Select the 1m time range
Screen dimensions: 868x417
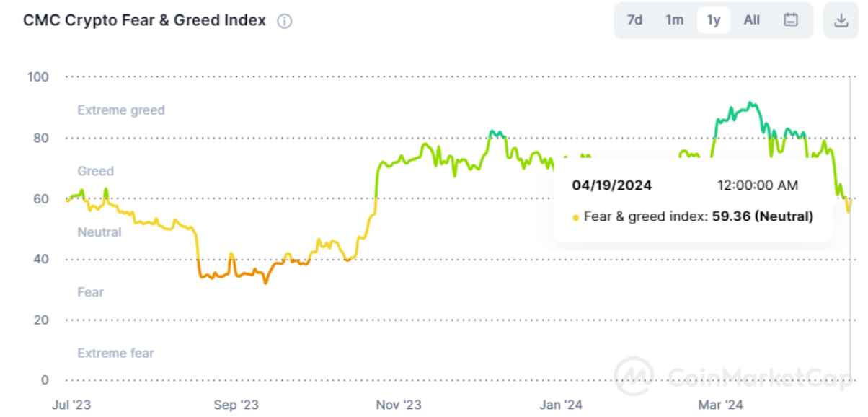click(x=674, y=20)
